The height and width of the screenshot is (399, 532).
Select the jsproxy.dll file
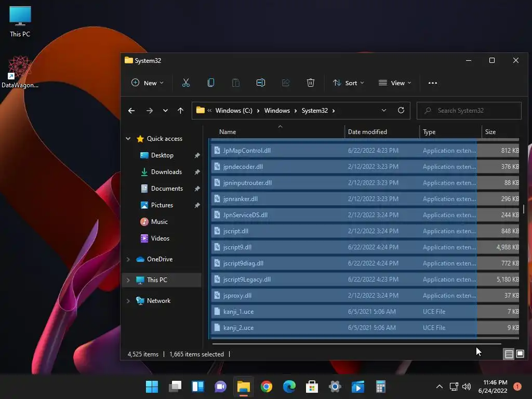coord(365,296)
